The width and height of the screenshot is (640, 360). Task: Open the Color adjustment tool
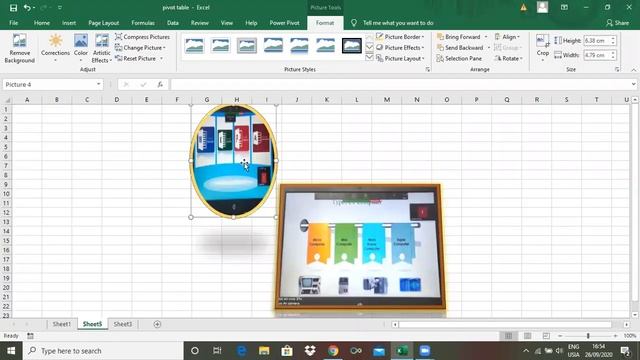coord(81,48)
